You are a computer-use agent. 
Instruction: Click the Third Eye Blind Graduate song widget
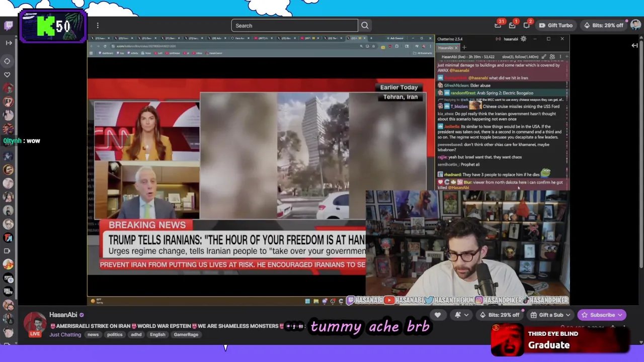click(x=559, y=340)
